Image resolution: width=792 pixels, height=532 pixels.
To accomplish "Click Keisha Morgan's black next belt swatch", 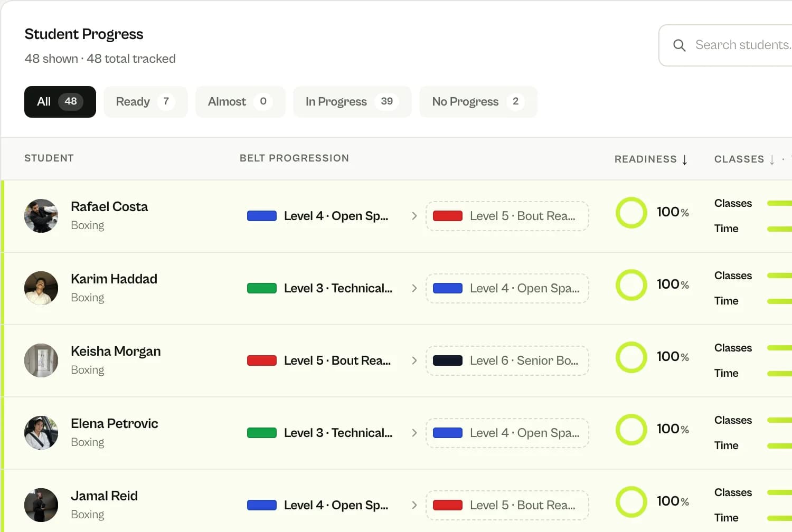I will [x=448, y=360].
